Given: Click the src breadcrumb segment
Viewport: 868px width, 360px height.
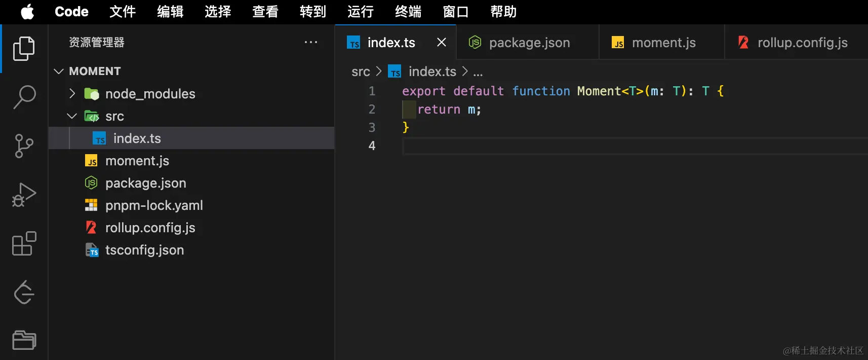Looking at the screenshot, I should tap(361, 71).
